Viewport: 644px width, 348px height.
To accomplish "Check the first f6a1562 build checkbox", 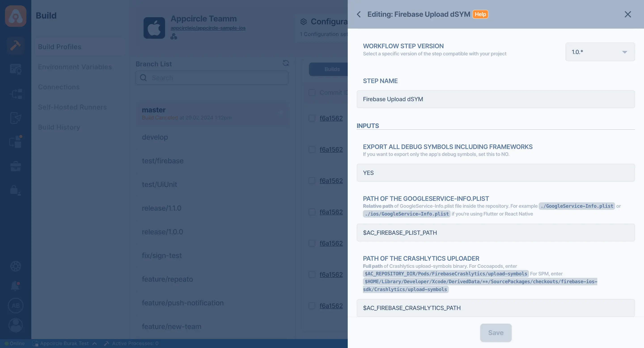I will (x=312, y=118).
